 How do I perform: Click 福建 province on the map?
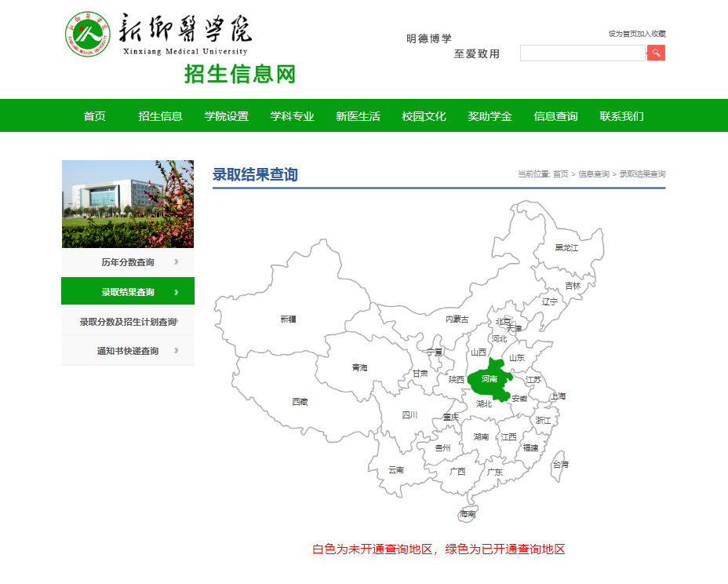[530, 448]
